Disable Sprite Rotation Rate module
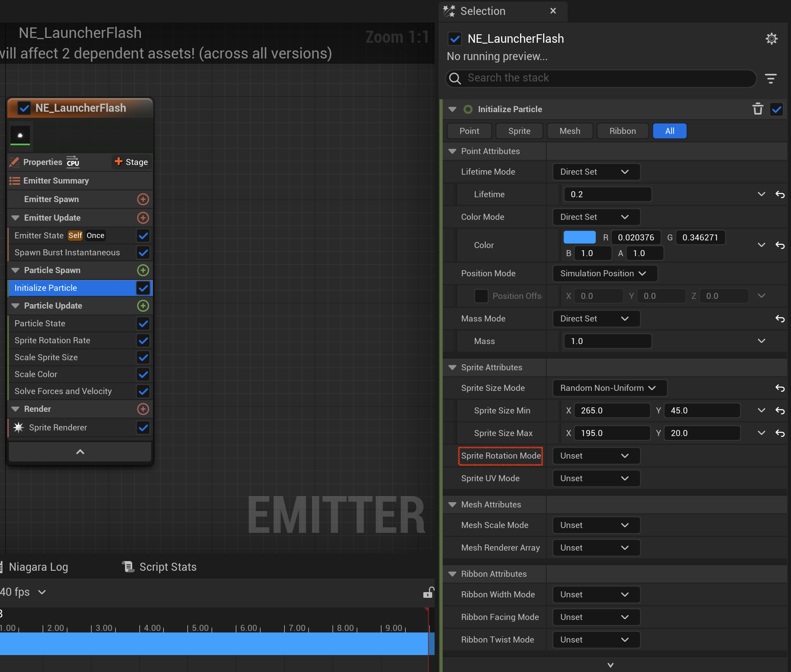Viewport: 791px width, 672px height. pos(143,340)
